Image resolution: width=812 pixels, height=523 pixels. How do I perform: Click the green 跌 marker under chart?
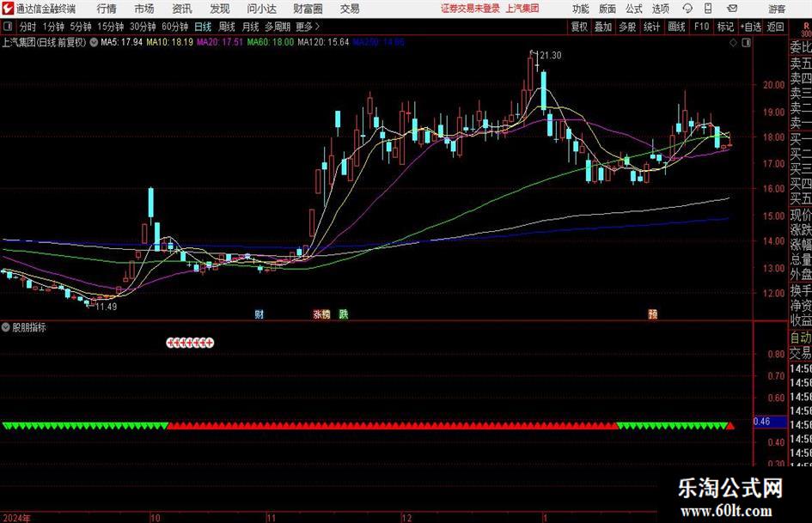[x=344, y=313]
